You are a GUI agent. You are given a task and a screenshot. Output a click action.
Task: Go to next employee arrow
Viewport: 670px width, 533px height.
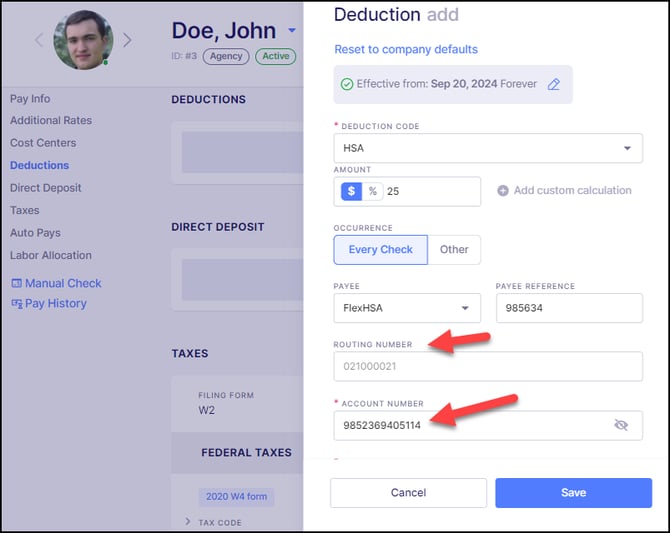tap(127, 40)
